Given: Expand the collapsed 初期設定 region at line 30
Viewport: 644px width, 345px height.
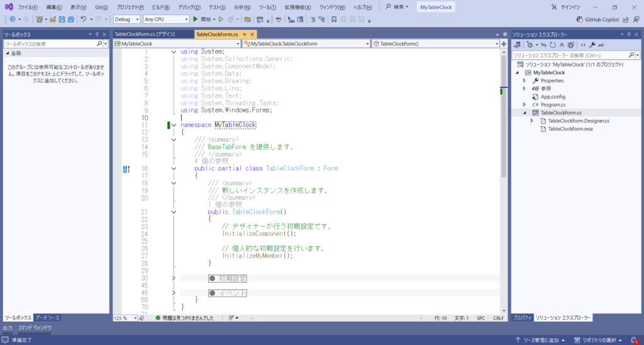Looking at the screenshot, I should point(174,278).
